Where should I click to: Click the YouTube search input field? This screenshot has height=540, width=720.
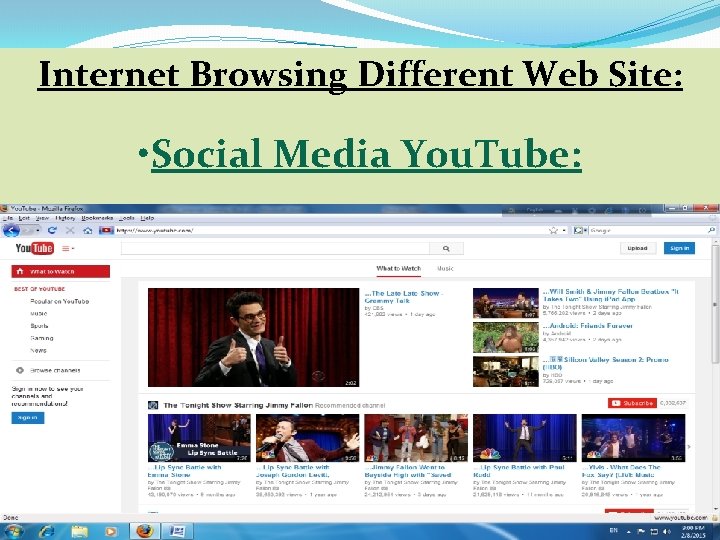point(275,248)
